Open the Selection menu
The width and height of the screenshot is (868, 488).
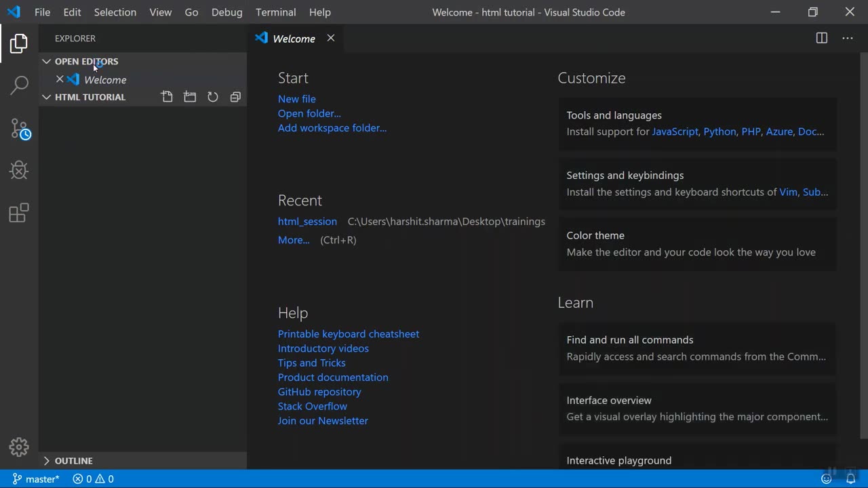tap(115, 12)
